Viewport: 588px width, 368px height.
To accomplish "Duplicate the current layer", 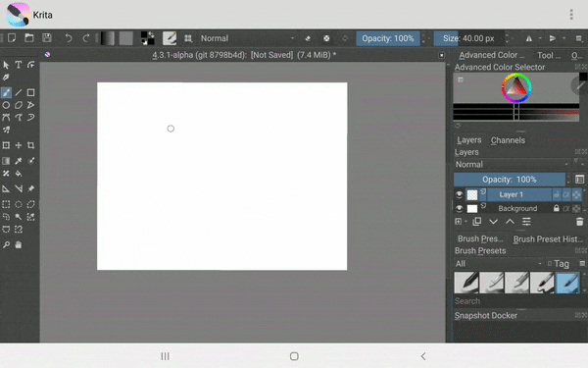I will pos(477,222).
